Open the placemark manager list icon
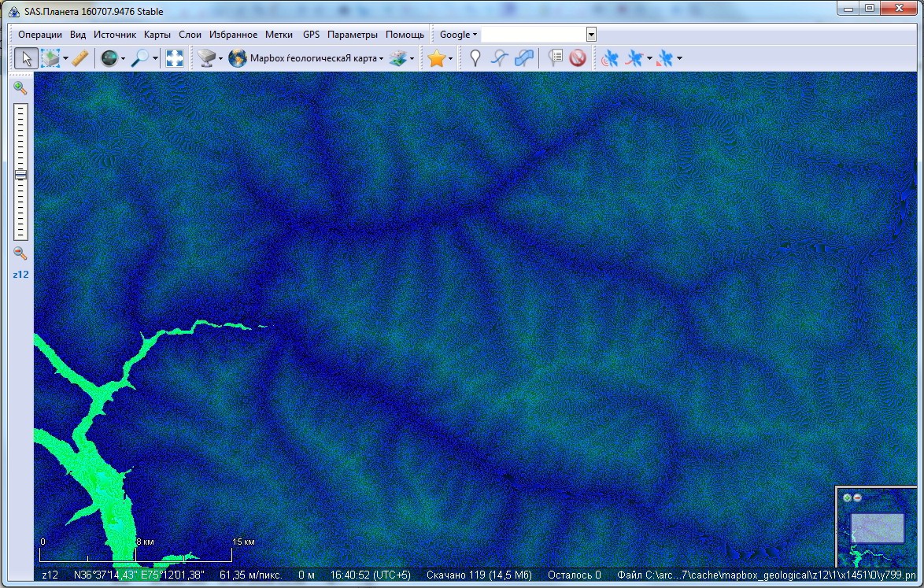Viewport: 924px width, 588px height. coord(556,58)
